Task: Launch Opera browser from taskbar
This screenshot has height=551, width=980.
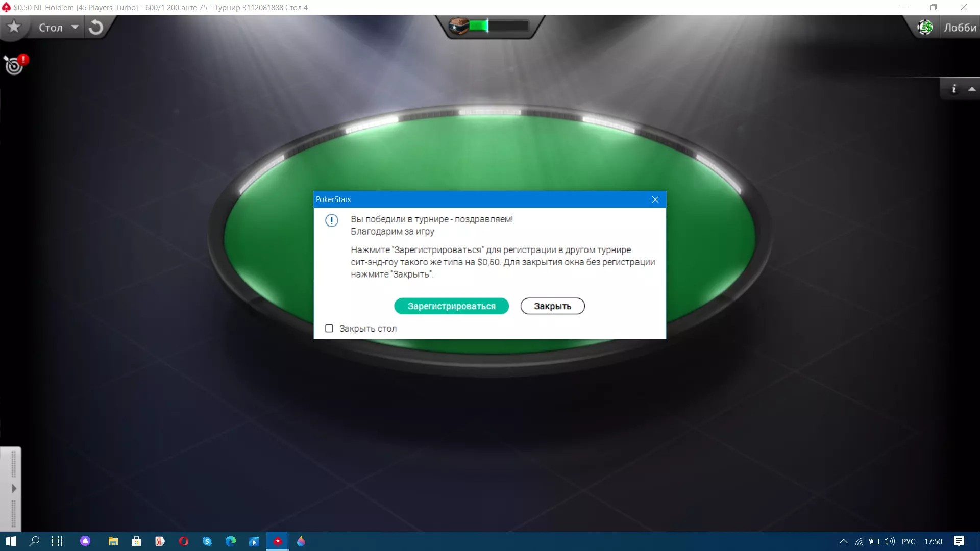Action: point(184,541)
